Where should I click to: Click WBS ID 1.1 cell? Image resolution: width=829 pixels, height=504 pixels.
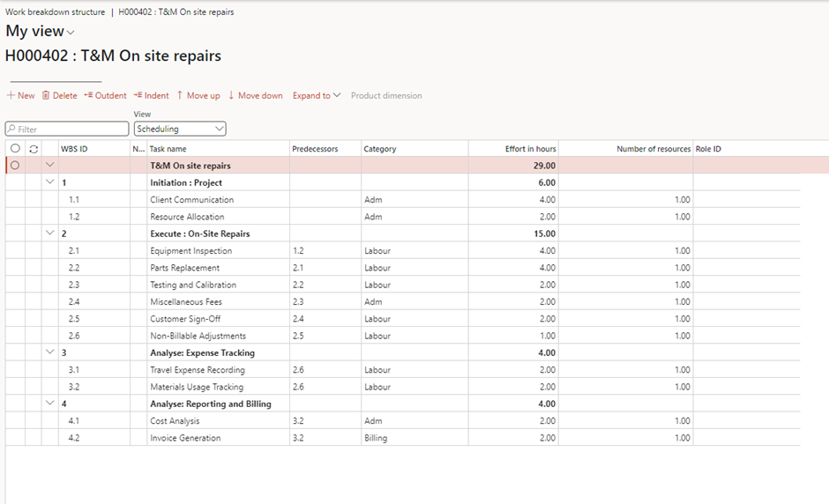[x=74, y=200]
